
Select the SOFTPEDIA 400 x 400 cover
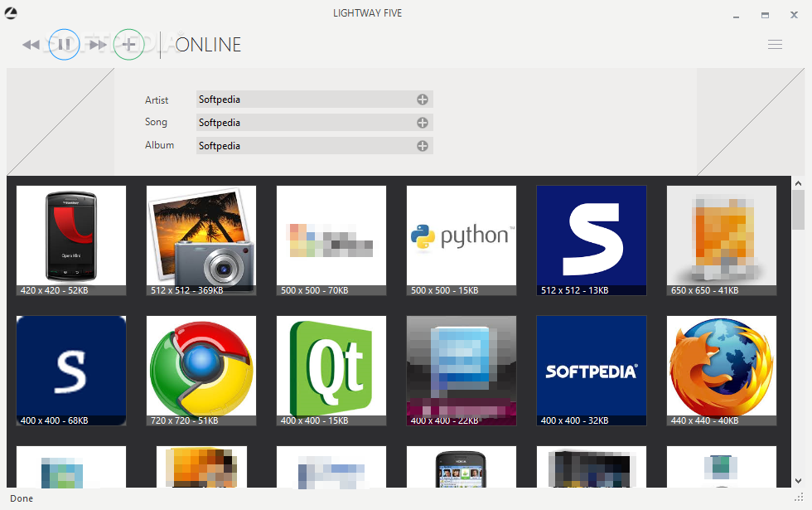point(591,367)
